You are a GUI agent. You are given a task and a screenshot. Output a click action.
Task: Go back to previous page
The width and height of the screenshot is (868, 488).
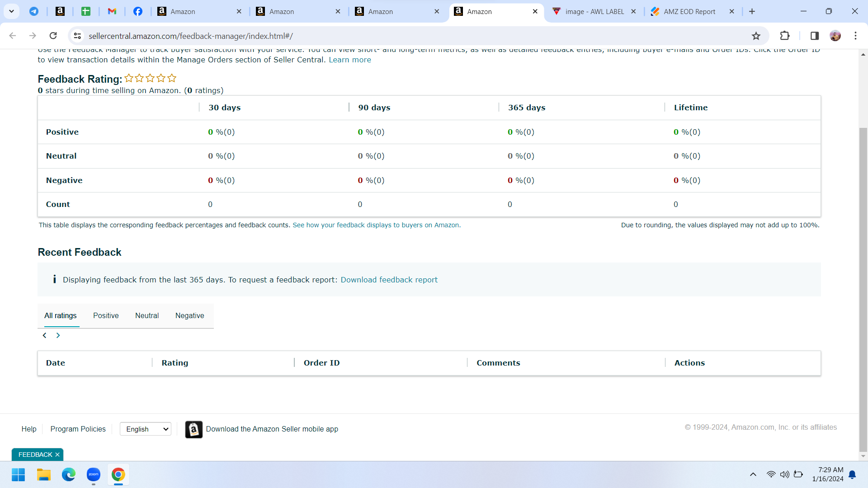pos(13,36)
